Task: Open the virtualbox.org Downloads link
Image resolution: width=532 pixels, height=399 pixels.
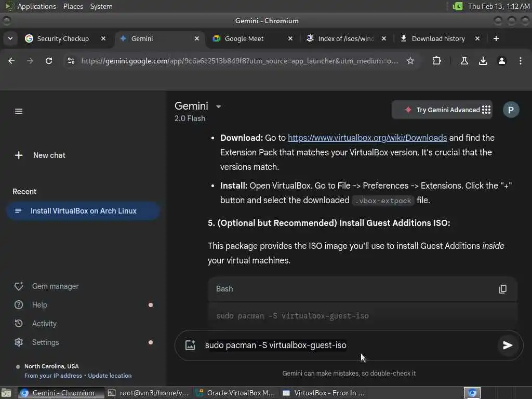Action: click(367, 138)
